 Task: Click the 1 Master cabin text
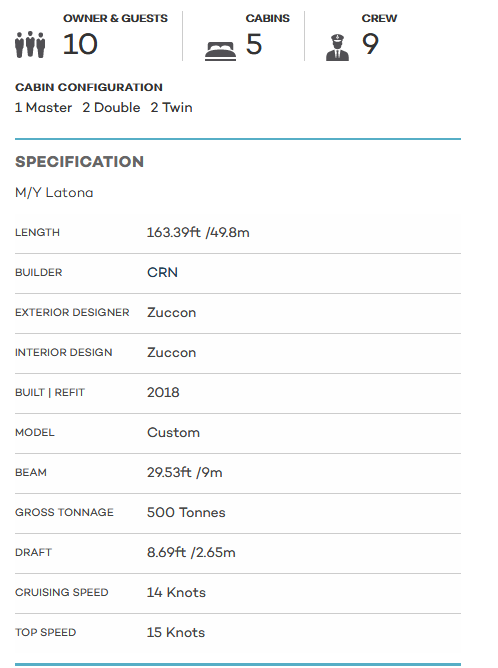tap(43, 107)
